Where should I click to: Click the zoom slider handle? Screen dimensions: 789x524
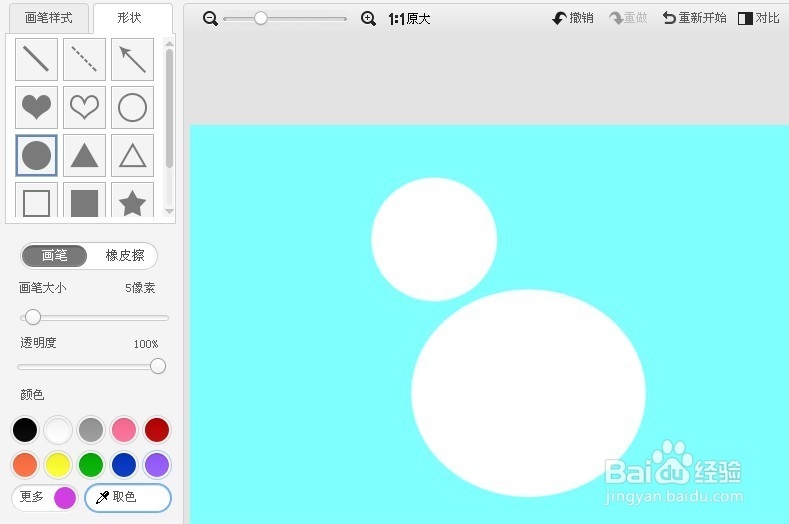261,19
